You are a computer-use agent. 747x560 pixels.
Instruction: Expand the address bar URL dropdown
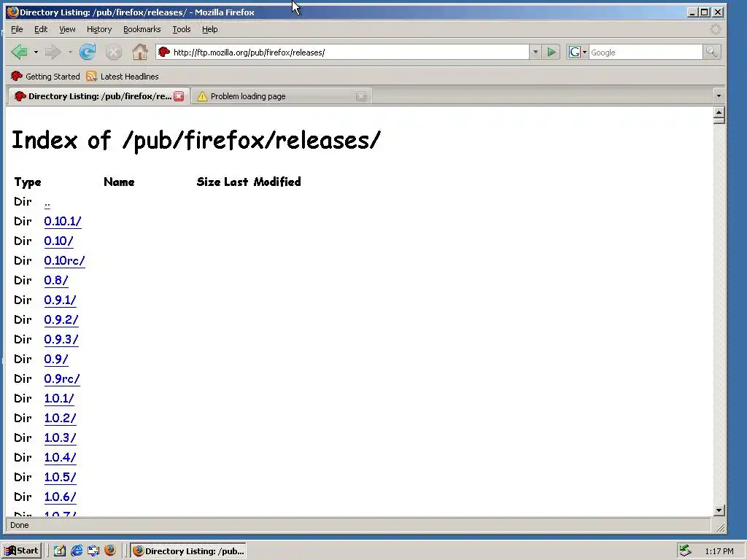(x=535, y=52)
